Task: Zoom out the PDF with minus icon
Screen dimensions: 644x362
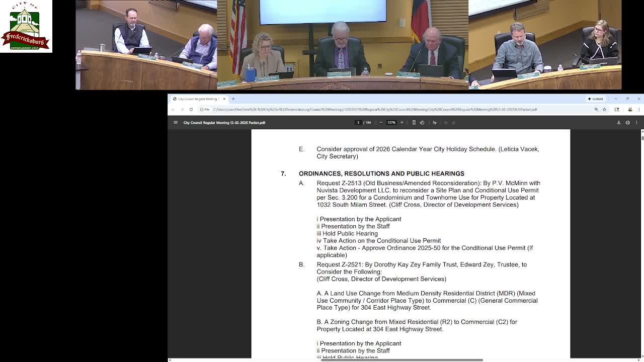Action: (x=381, y=123)
